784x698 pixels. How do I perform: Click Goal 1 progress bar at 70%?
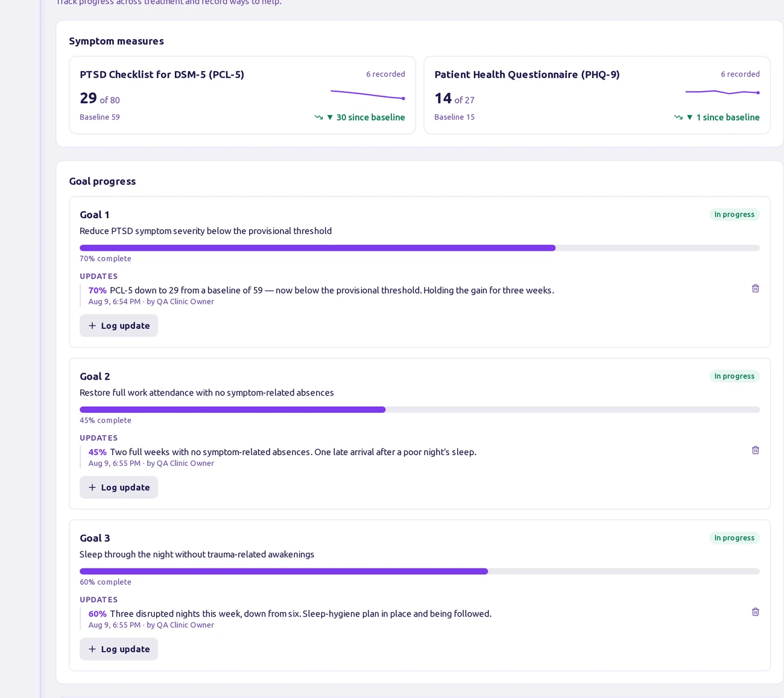(420, 248)
